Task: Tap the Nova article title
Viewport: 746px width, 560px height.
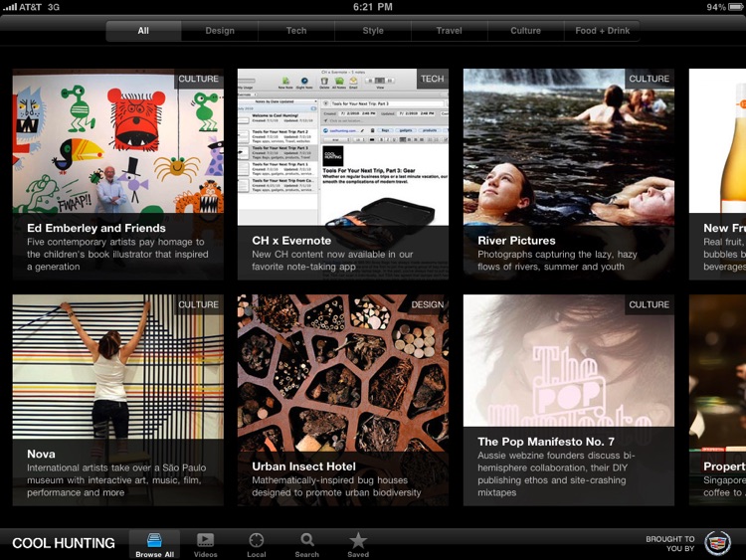Action: tap(41, 454)
